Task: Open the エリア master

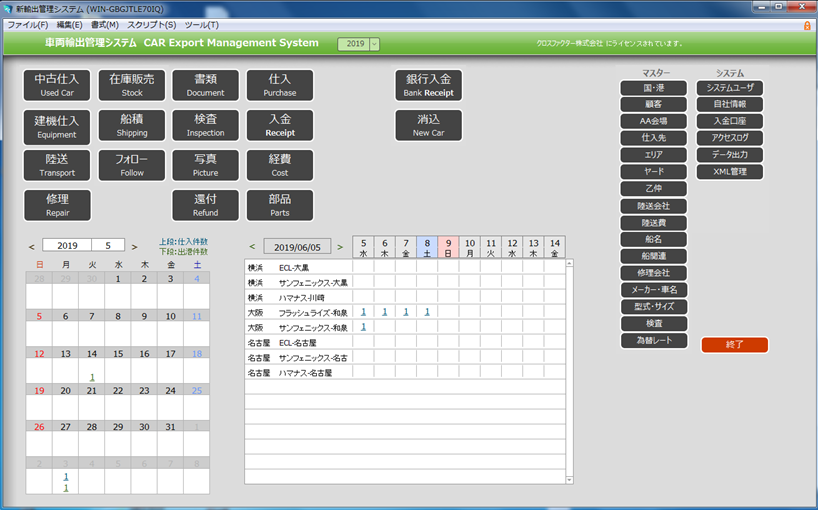Action: click(654, 154)
